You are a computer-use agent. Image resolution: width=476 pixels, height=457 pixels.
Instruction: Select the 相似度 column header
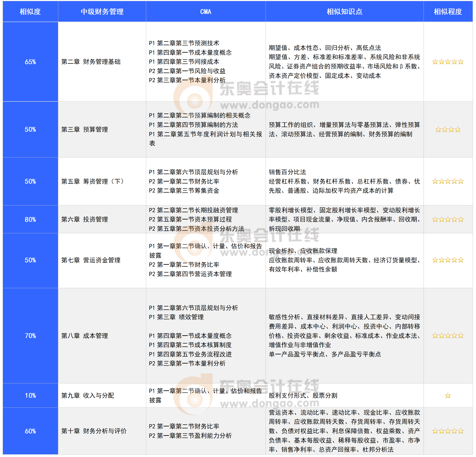point(30,12)
